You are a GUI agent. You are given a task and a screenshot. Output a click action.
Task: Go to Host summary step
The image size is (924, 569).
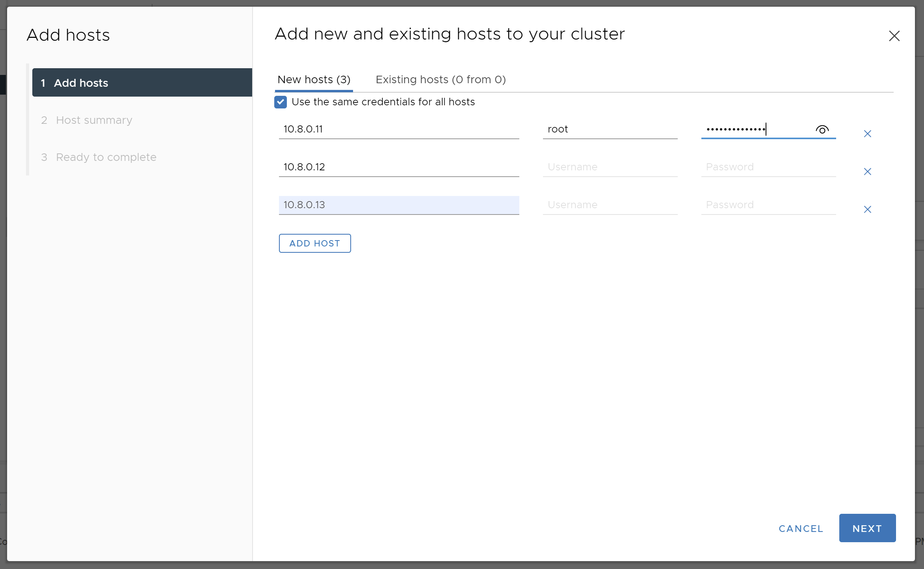94,120
